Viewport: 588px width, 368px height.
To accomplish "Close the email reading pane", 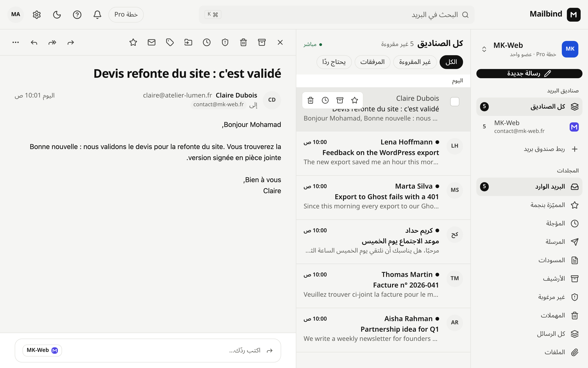I will pyautogui.click(x=280, y=43).
